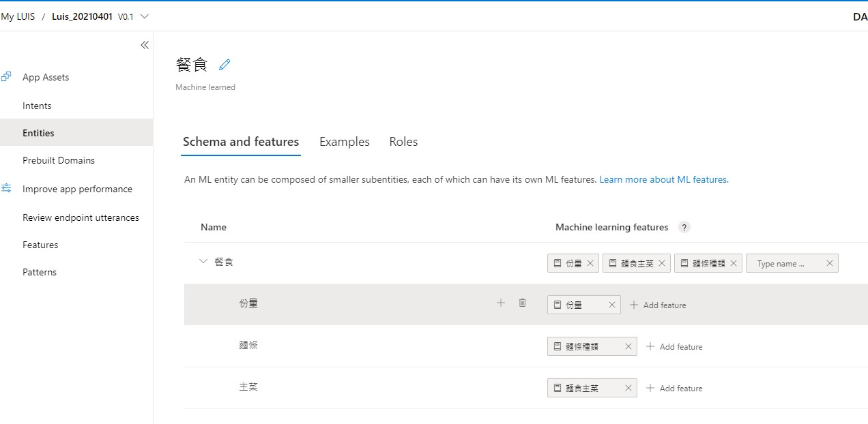This screenshot has height=424, width=868.
Task: Remove 麵條種類 feature from the 麵條 subentity
Action: point(628,346)
